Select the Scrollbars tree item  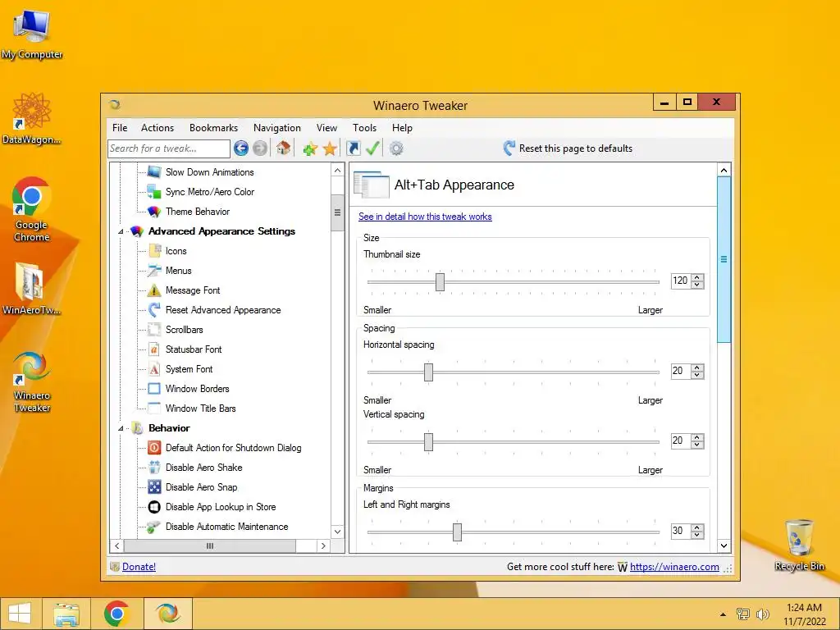[185, 330]
